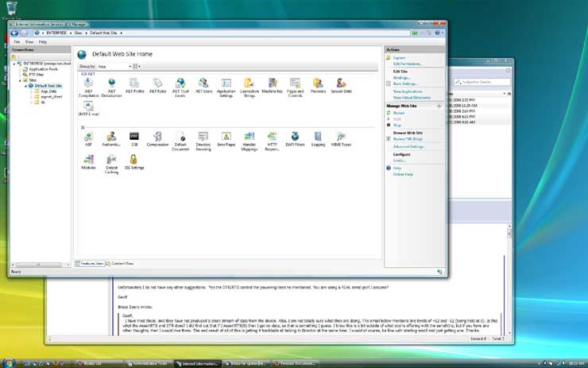The width and height of the screenshot is (588, 368).
Task: Click the Advanced Settings link
Action: [x=408, y=147]
